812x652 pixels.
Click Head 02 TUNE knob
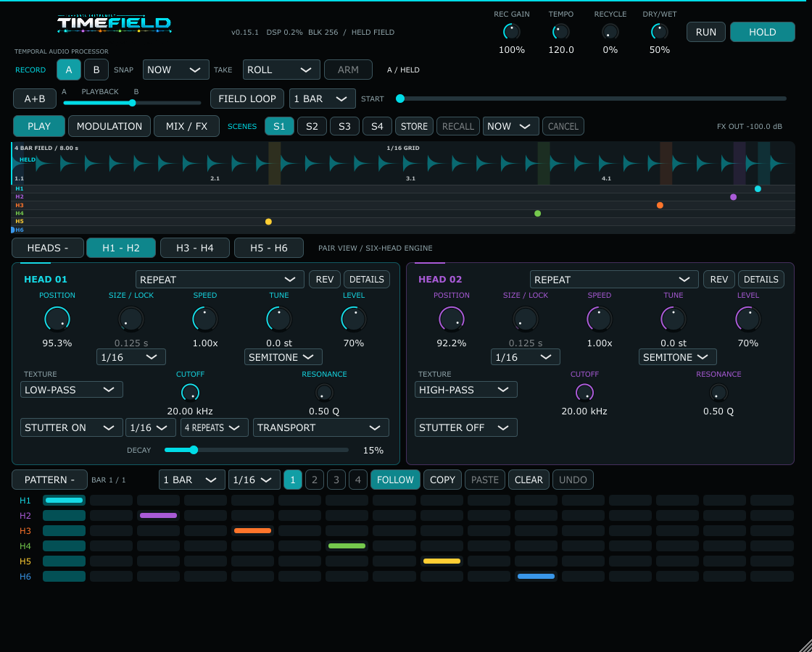pos(674,319)
